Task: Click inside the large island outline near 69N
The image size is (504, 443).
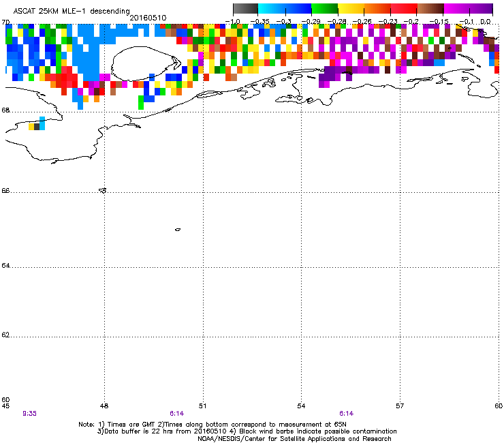Action: pyautogui.click(x=142, y=63)
